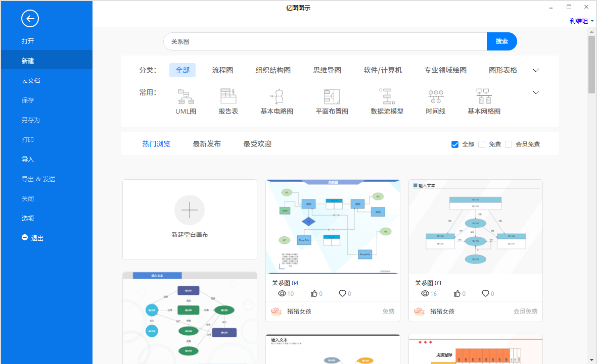
Task: Open the 基本网络图 template category
Action: coord(484,101)
